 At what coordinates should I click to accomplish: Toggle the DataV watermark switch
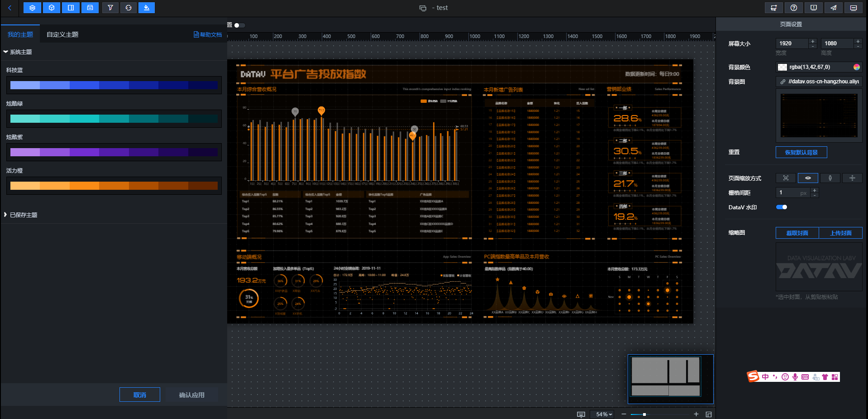pyautogui.click(x=782, y=207)
